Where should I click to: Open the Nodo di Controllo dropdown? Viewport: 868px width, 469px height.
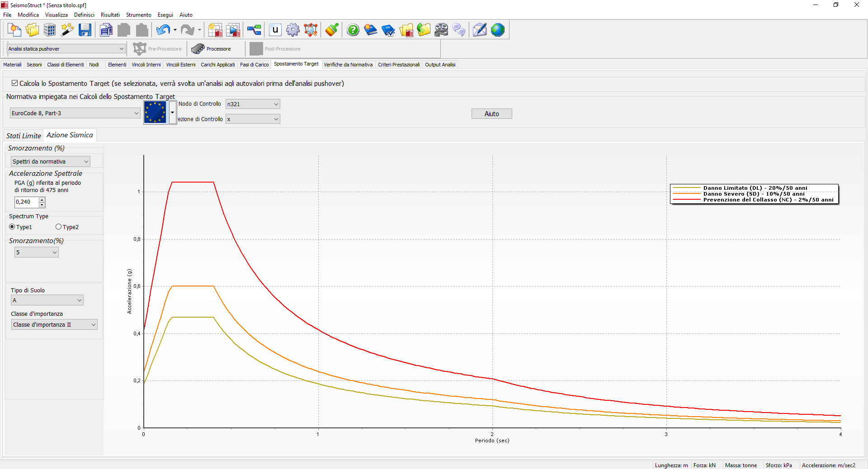pos(253,104)
